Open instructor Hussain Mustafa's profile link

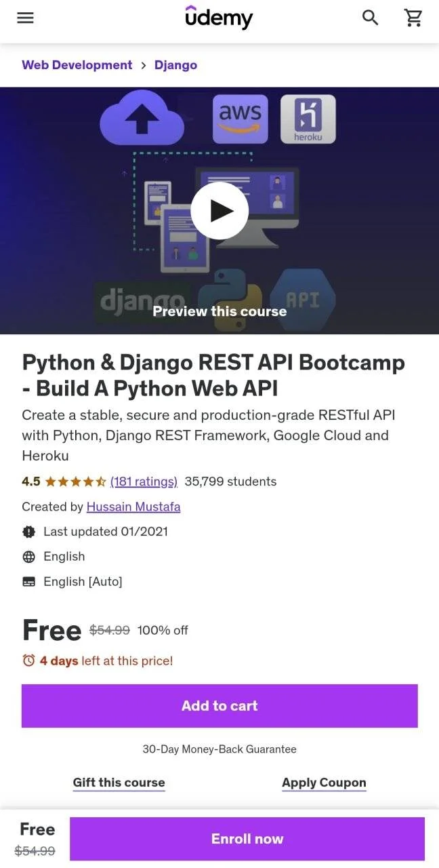[x=133, y=507]
